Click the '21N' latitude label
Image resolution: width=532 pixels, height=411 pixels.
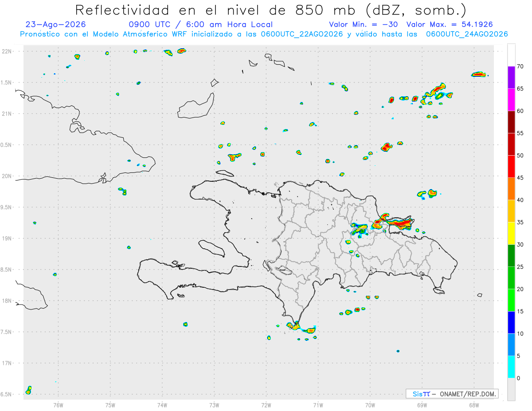(x=8, y=114)
